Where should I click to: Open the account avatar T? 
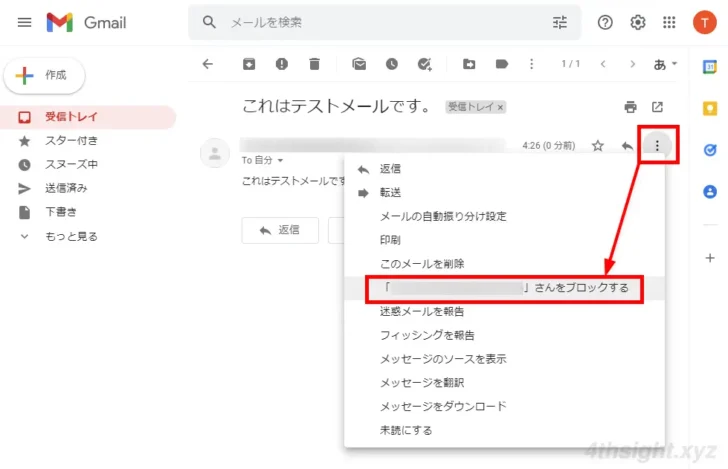click(x=704, y=22)
